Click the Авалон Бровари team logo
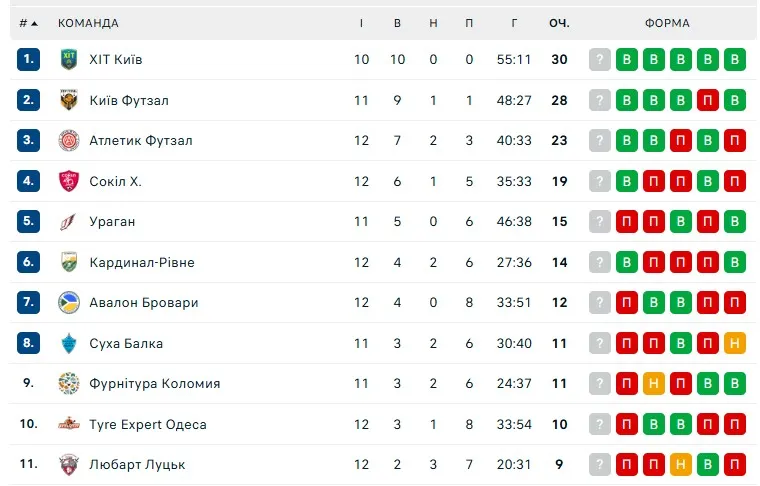Image resolution: width=760 pixels, height=486 pixels. pos(68,302)
